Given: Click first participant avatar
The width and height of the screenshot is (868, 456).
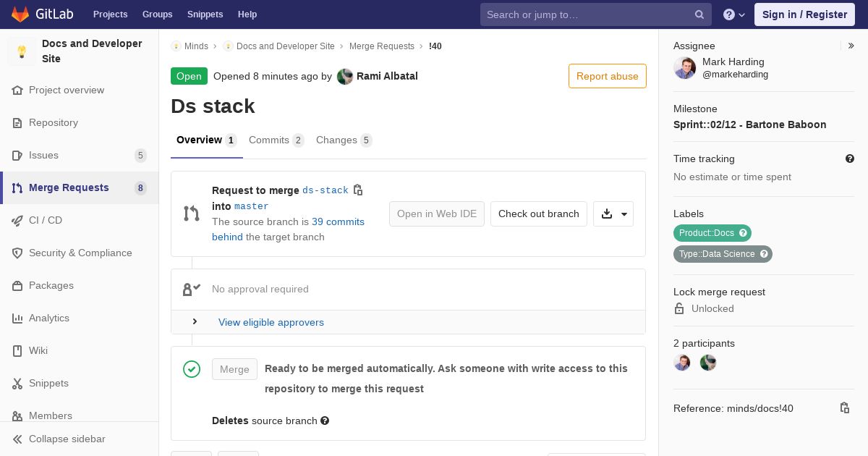Looking at the screenshot, I should coord(682,363).
